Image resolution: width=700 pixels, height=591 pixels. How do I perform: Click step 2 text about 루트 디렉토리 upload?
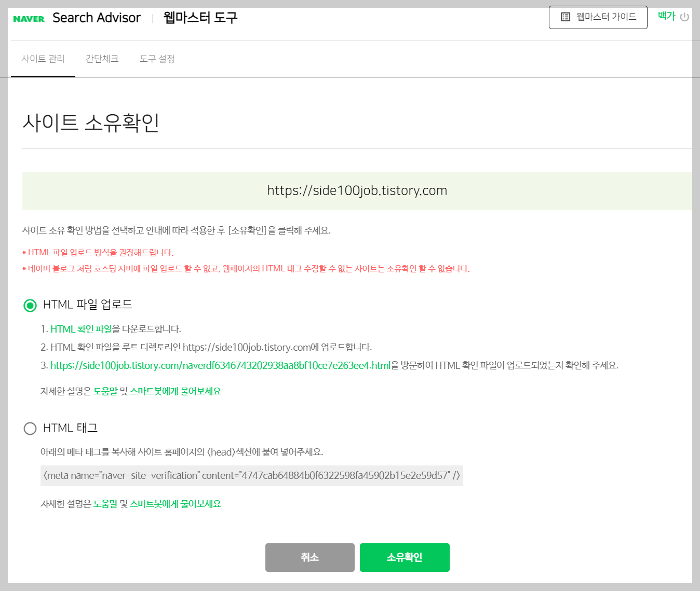pyautogui.click(x=206, y=347)
